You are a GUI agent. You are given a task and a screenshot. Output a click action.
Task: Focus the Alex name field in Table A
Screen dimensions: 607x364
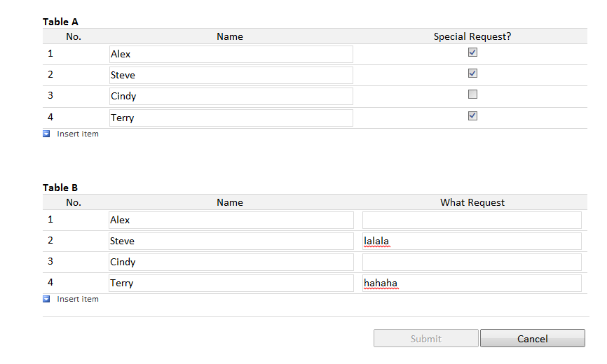(x=231, y=54)
